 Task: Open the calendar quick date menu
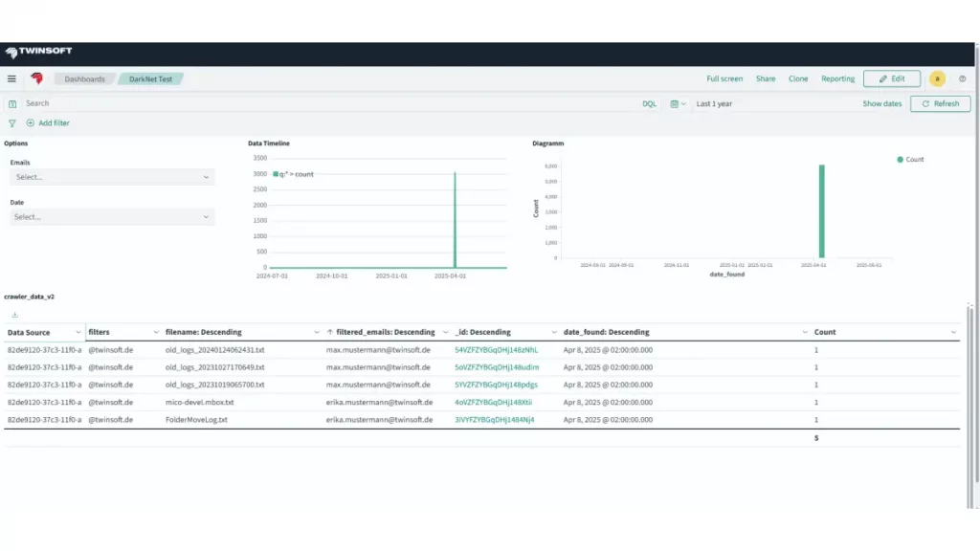click(678, 103)
